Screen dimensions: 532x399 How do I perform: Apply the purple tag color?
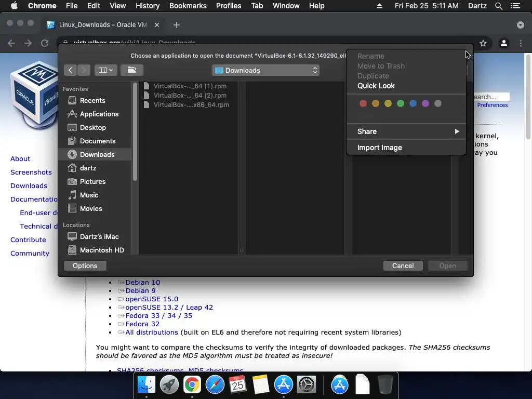pyautogui.click(x=425, y=103)
